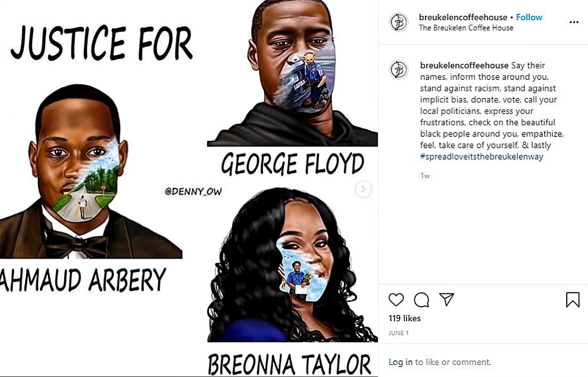Viewport: 588px width, 377px height.
Task: Click the JUNE 1 post date
Action: point(399,333)
